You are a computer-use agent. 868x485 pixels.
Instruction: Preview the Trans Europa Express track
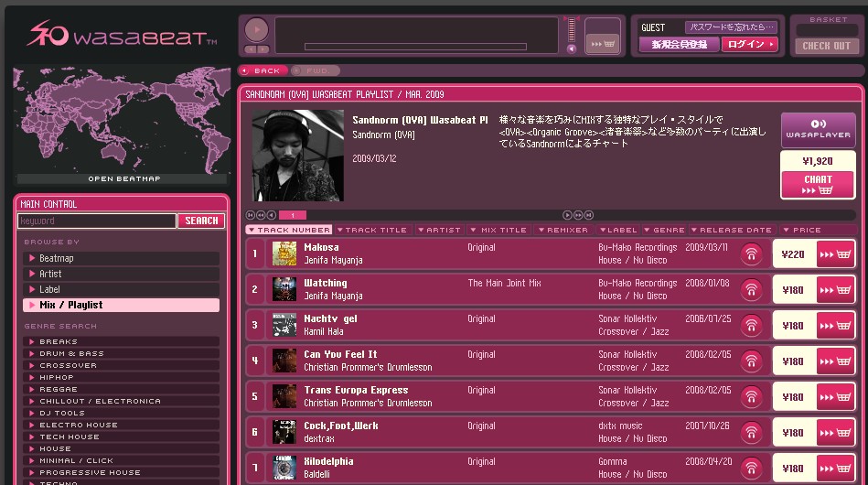(x=751, y=397)
